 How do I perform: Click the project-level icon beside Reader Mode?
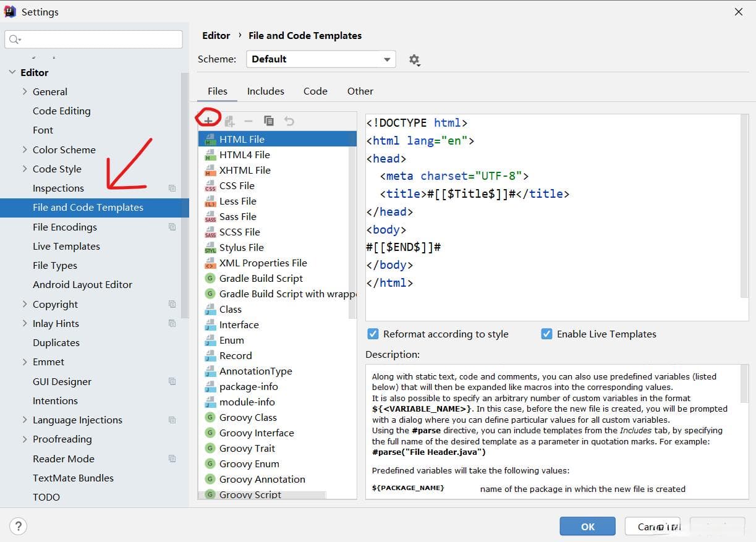(172, 459)
